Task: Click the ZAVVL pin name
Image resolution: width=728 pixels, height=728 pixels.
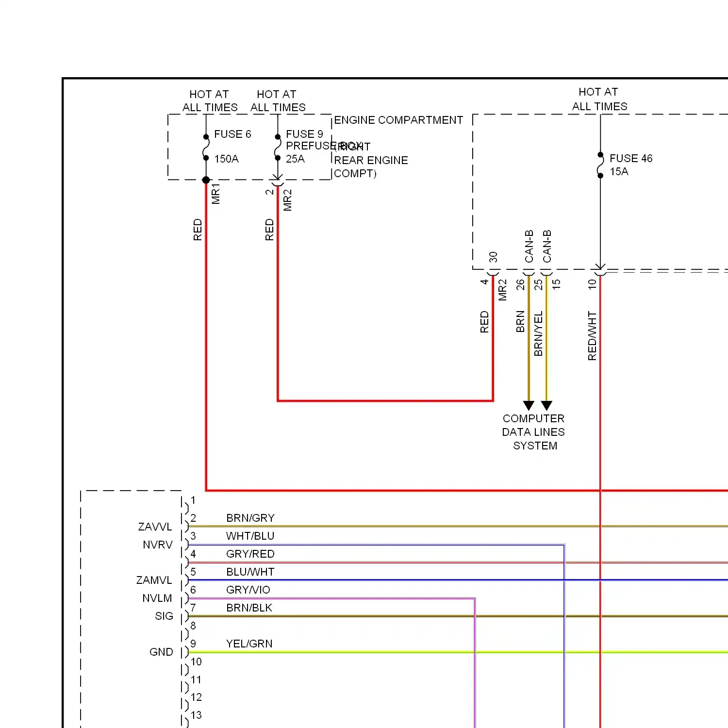Action: tap(155, 527)
